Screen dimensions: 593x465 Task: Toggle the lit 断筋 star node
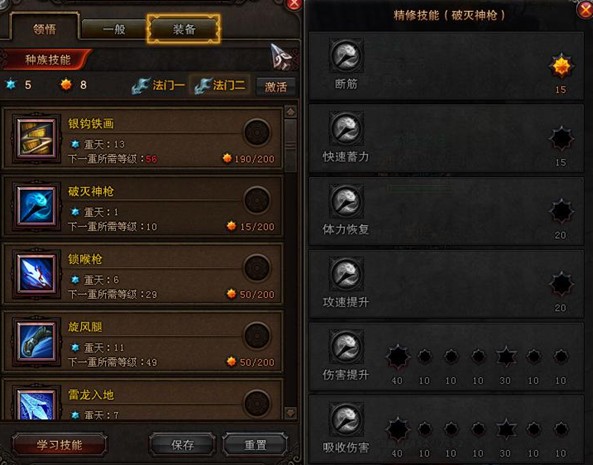(561, 66)
